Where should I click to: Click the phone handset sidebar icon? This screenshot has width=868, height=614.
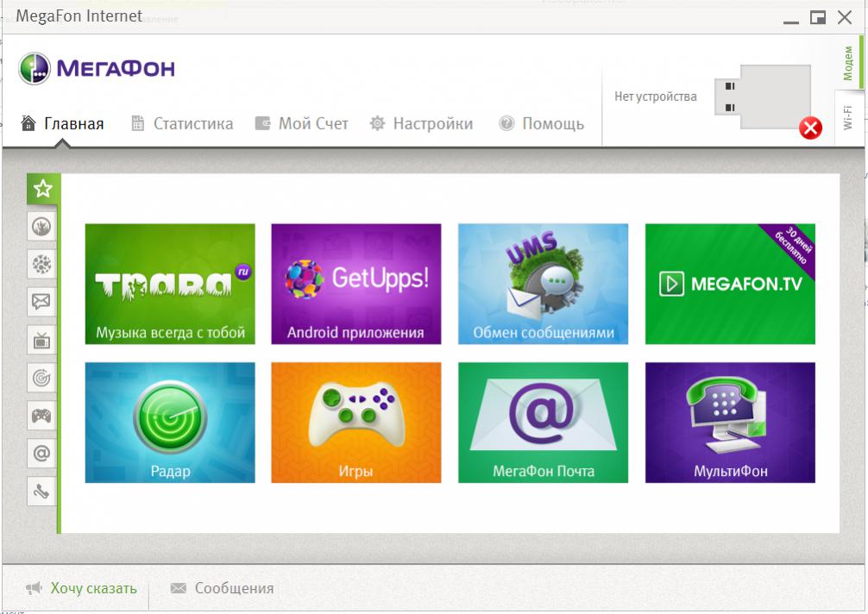pyautogui.click(x=41, y=492)
